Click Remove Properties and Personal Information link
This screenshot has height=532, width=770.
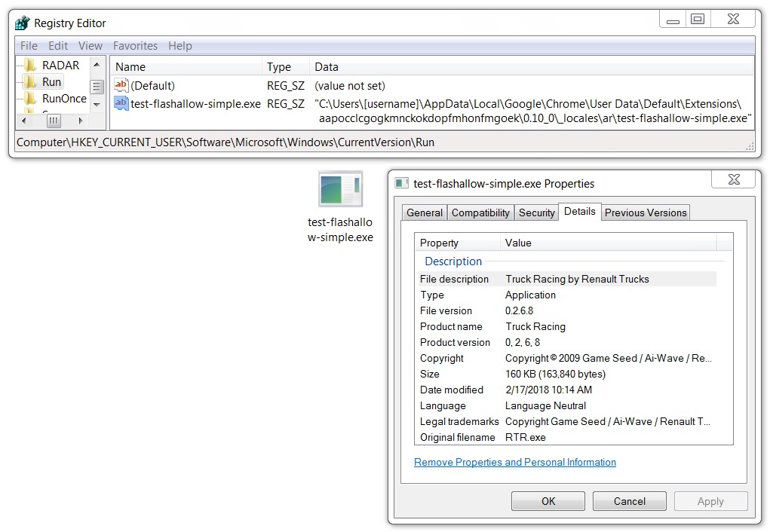[x=514, y=463]
